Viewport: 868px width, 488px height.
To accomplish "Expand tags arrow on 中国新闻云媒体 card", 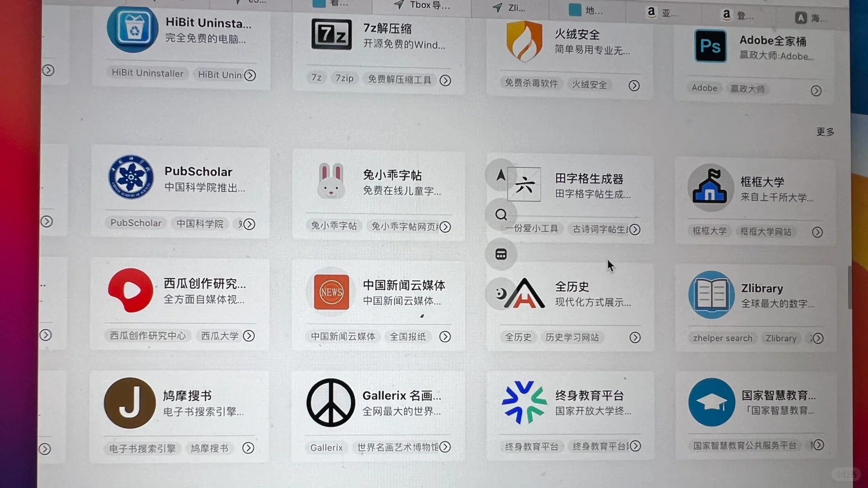I will tap(445, 337).
